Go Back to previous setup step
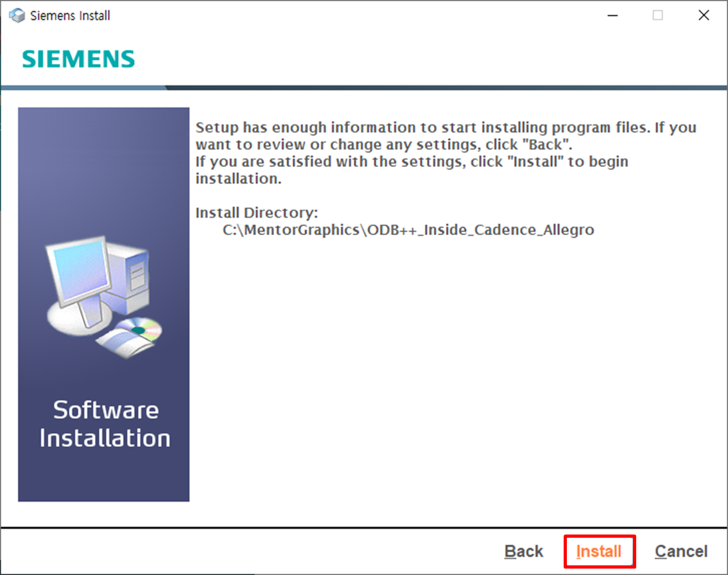728x575 pixels. point(523,551)
